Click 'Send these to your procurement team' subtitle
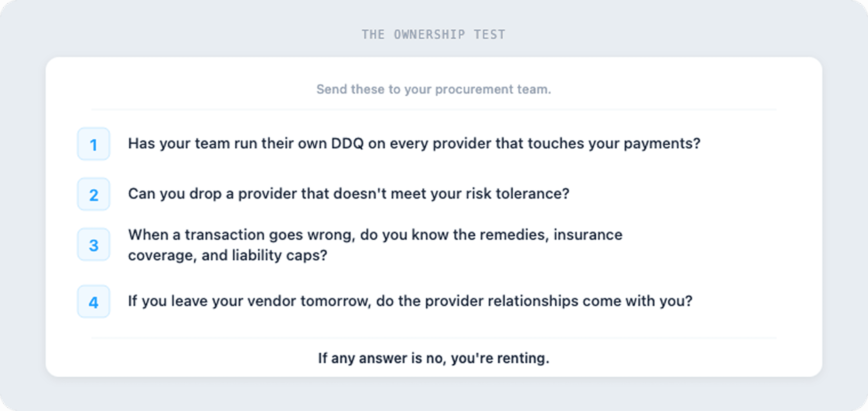This screenshot has width=868, height=411. coord(433,89)
